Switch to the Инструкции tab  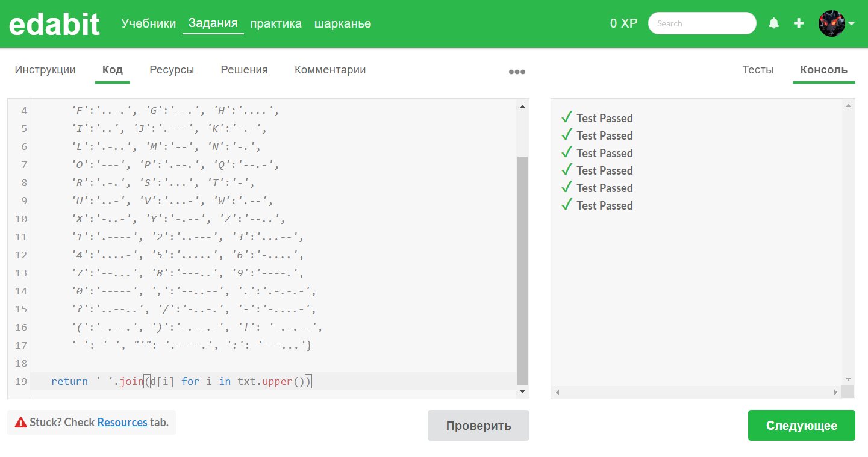(45, 70)
